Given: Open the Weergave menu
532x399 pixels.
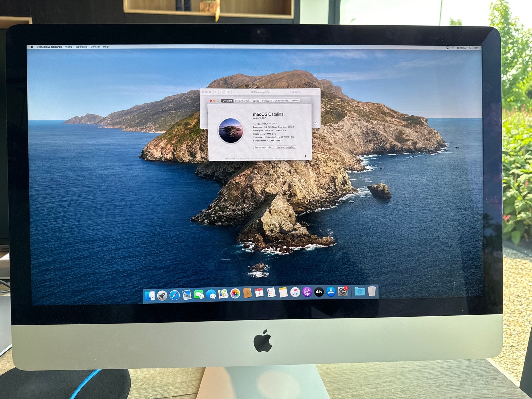Looking at the screenshot, I should point(81,47).
